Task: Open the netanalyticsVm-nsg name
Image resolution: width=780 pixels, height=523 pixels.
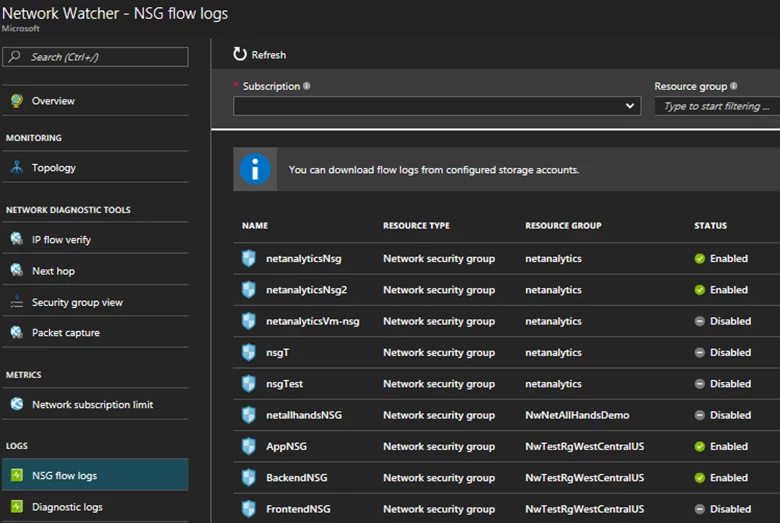Action: pos(312,321)
